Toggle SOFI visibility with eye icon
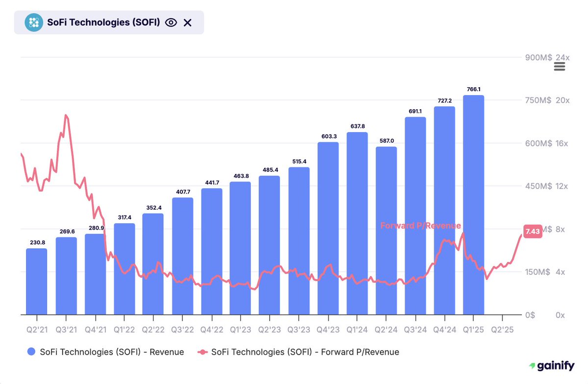This screenshot has width=588, height=384. tap(171, 23)
